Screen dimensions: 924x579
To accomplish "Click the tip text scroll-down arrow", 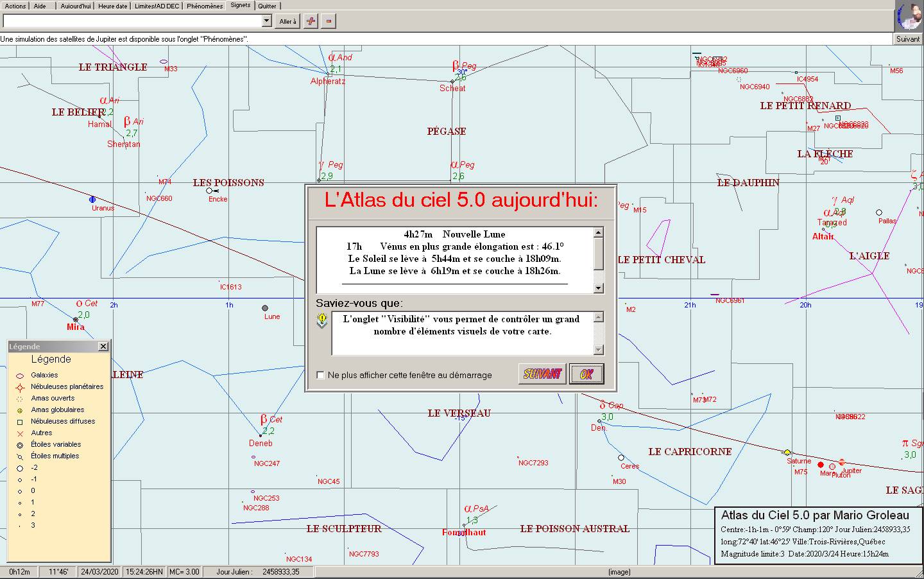I will (x=599, y=350).
